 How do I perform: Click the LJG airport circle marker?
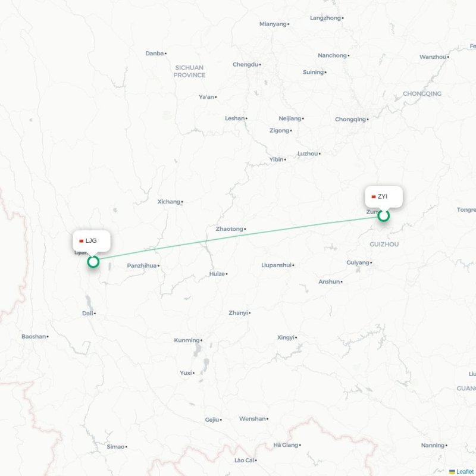93,262
